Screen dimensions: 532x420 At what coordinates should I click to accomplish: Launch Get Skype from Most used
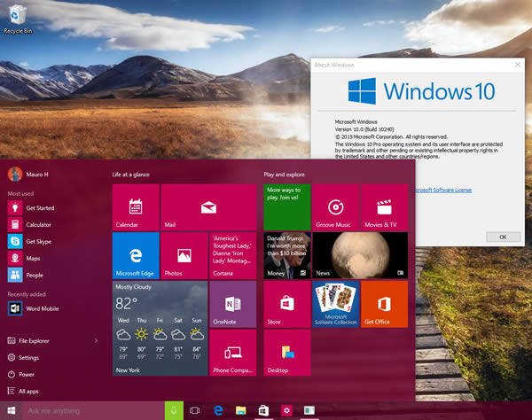tap(29, 241)
